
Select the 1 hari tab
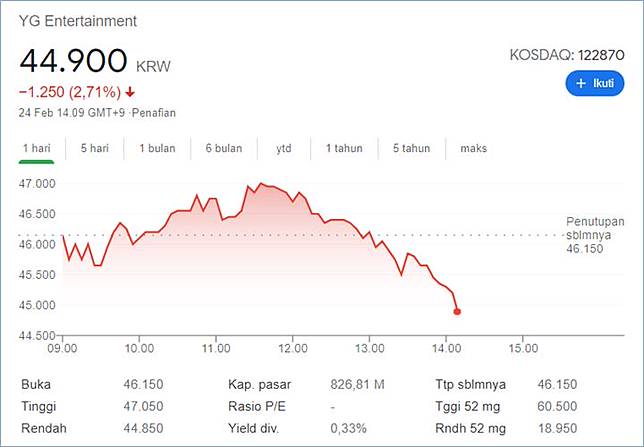36,148
